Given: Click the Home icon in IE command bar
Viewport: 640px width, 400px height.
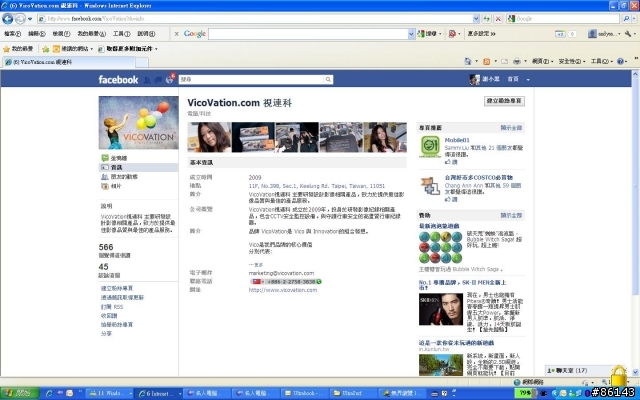Looking at the screenshot, I should point(468,61).
